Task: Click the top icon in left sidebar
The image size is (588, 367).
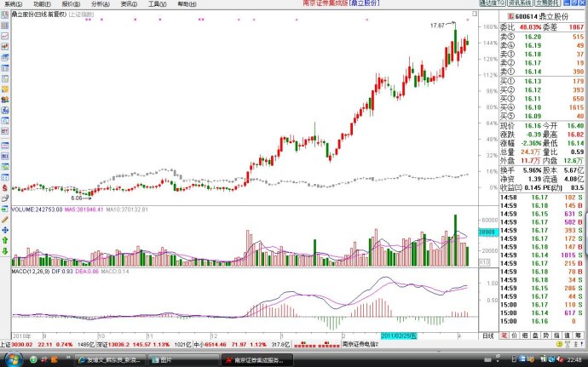Action: pyautogui.click(x=4, y=16)
